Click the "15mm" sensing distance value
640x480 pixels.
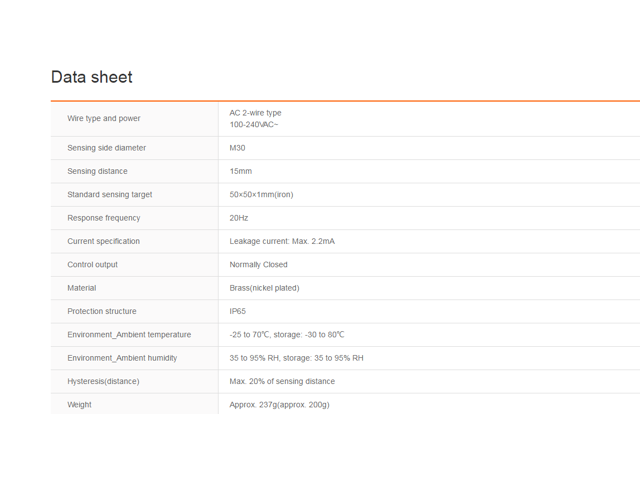click(x=241, y=171)
